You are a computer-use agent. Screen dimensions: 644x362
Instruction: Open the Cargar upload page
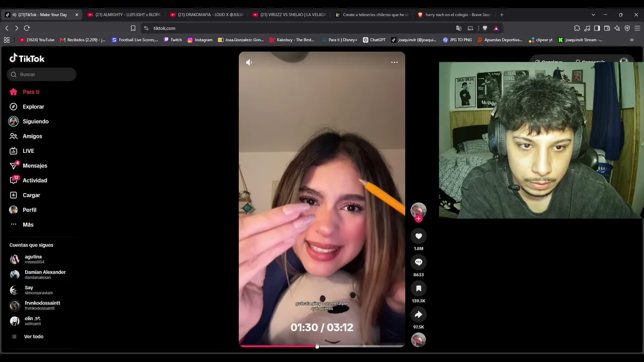click(x=25, y=195)
